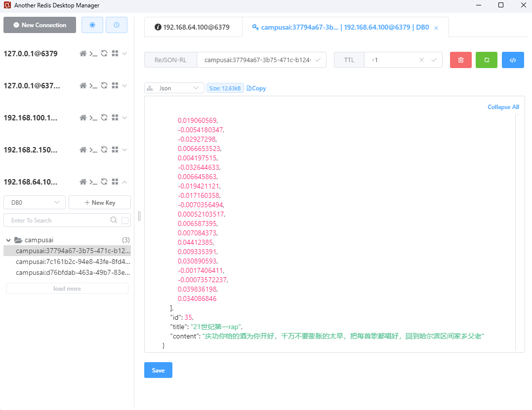Switch to the 192.168.64.100@6379 tab
Screen dimensions: 532x410
tap(193, 27)
